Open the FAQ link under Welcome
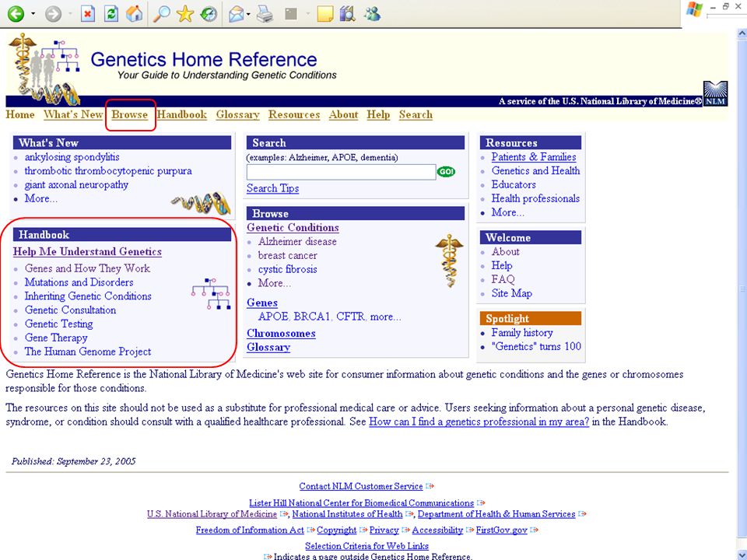Image resolution: width=747 pixels, height=560 pixels. coord(503,279)
